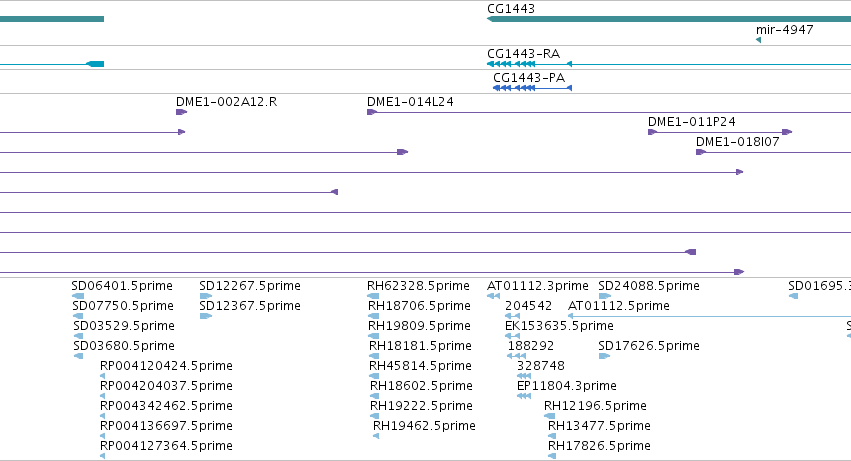Click the SD24088.5prime arrow glyph

(605, 296)
